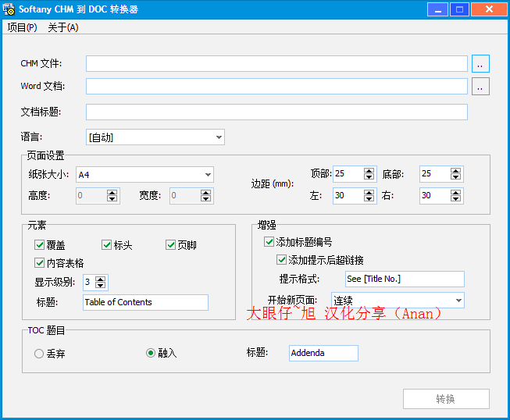Maximize the converter window

point(459,9)
